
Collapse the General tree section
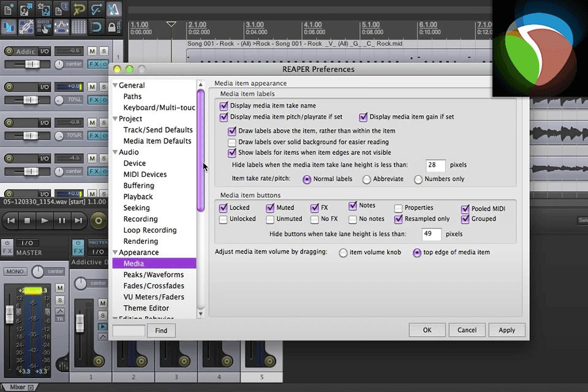(115, 86)
